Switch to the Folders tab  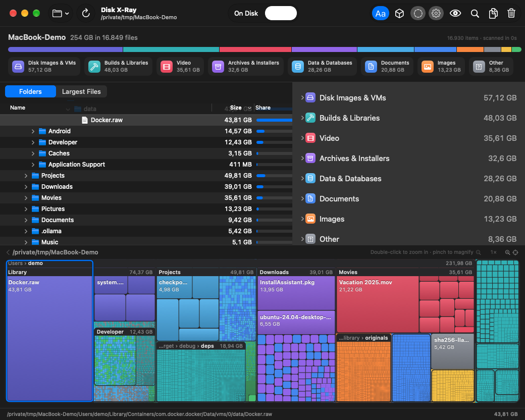coord(30,91)
